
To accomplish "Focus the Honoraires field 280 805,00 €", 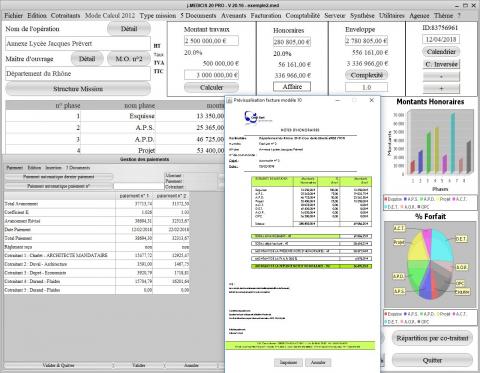I will click(292, 42).
